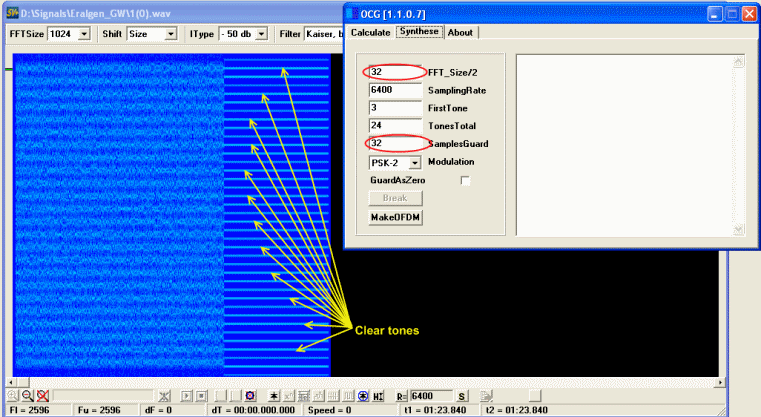Click the zoom in magnifier icon
This screenshot has height=417, width=761.
[x=10, y=395]
